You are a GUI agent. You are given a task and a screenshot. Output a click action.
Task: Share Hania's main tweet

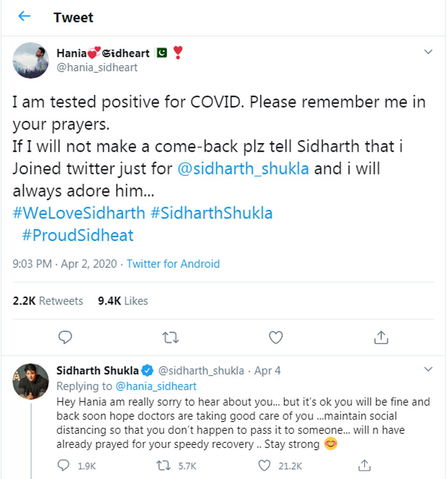pos(380,336)
